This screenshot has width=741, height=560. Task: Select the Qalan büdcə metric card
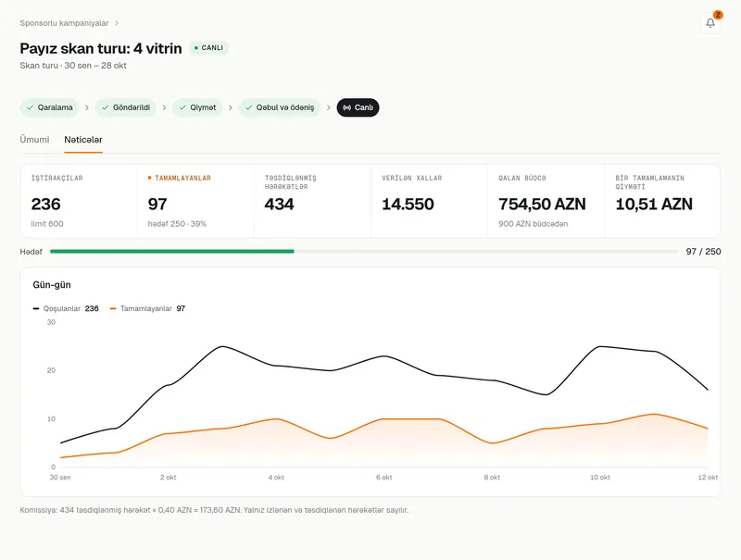546,201
